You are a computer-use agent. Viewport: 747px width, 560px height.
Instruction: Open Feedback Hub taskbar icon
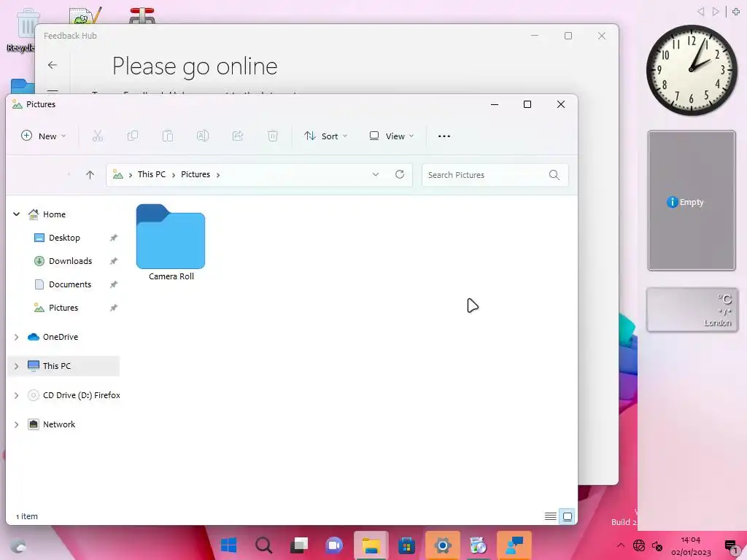tap(514, 545)
